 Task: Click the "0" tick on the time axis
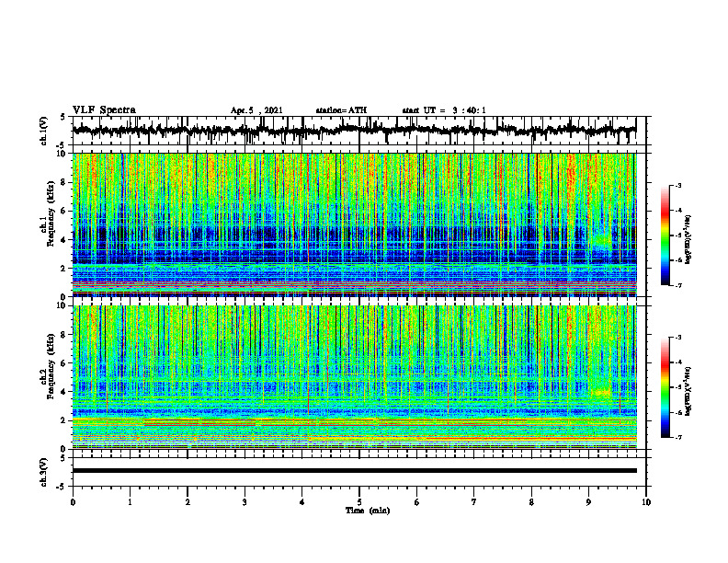[73, 502]
